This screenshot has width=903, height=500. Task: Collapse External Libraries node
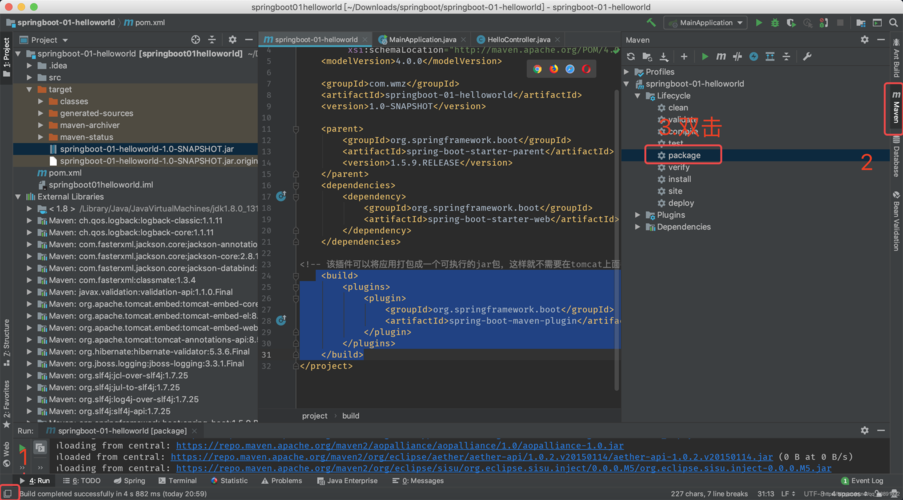[x=18, y=196]
